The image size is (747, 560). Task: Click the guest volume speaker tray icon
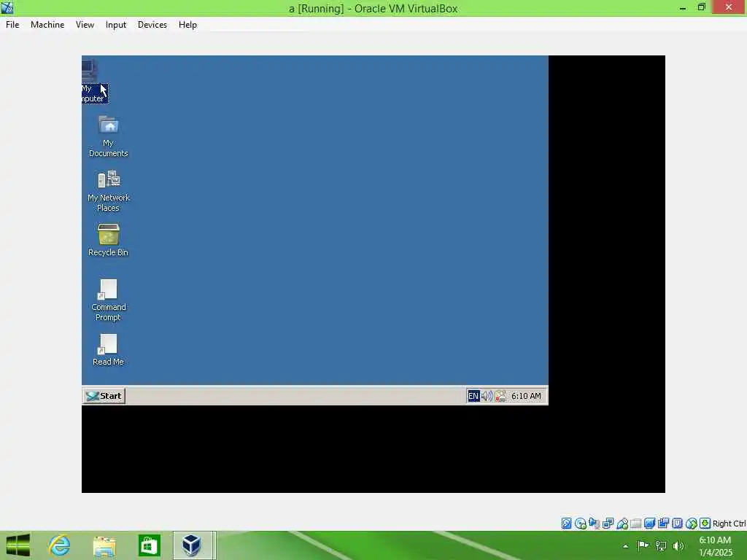point(487,396)
